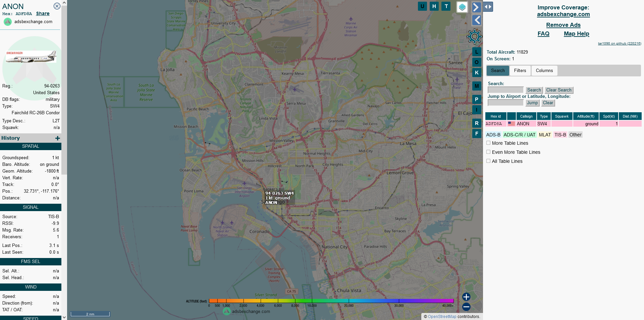The width and height of the screenshot is (644, 320).
Task: Click the Search button
Action: click(534, 90)
